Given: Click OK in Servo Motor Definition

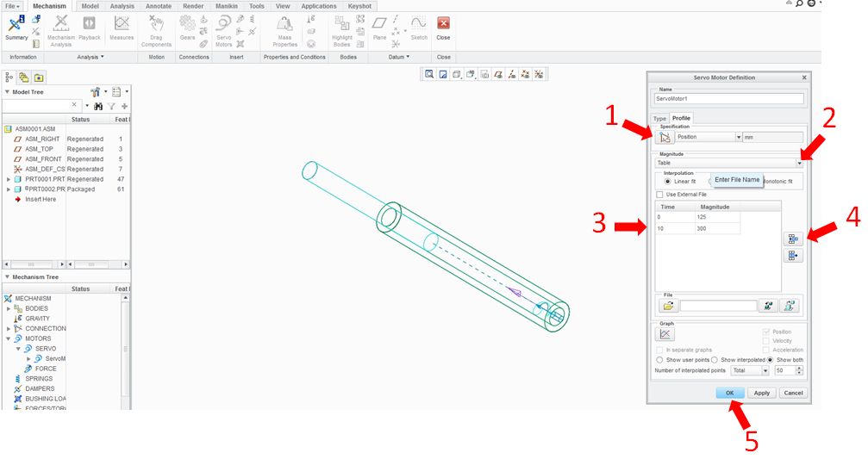Looking at the screenshot, I should point(729,393).
